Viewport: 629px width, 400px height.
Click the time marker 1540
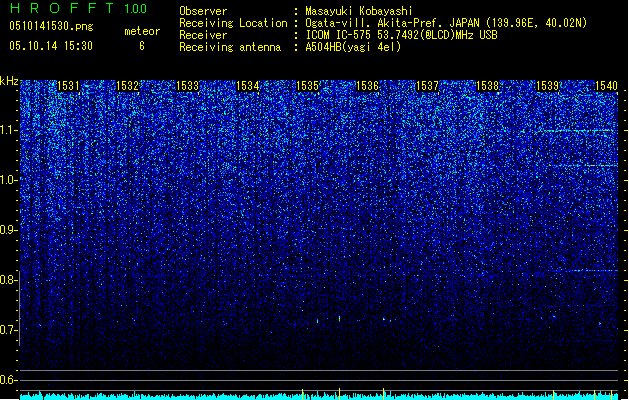coord(606,86)
